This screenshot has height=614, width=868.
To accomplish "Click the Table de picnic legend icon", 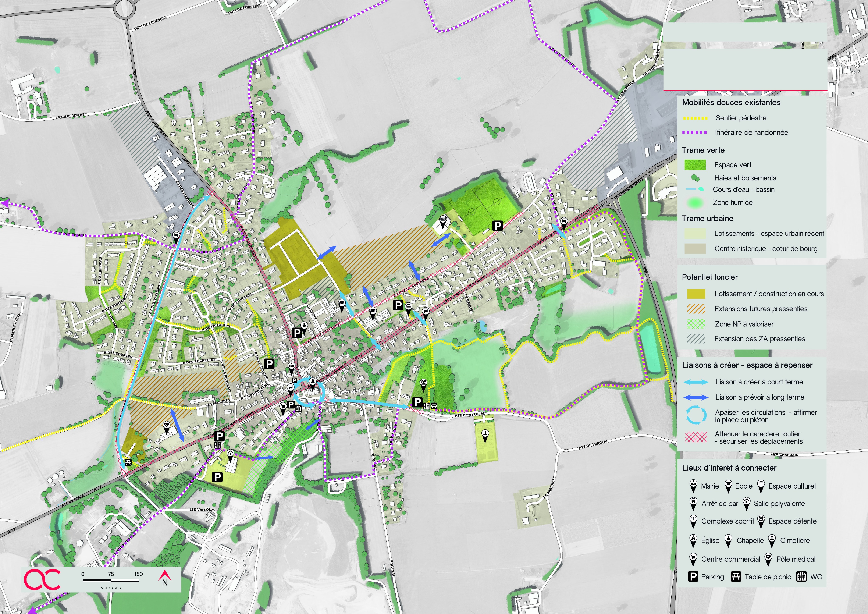I will click(736, 576).
